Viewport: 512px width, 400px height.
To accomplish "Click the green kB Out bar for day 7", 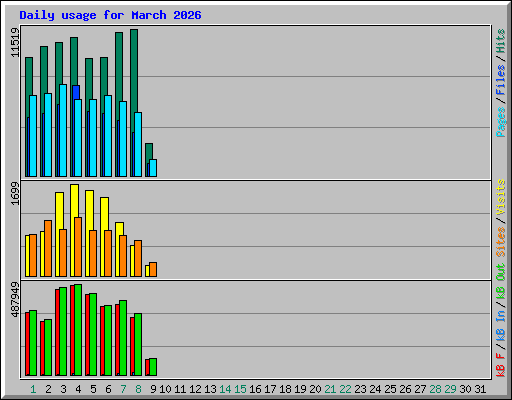I will [123, 338].
